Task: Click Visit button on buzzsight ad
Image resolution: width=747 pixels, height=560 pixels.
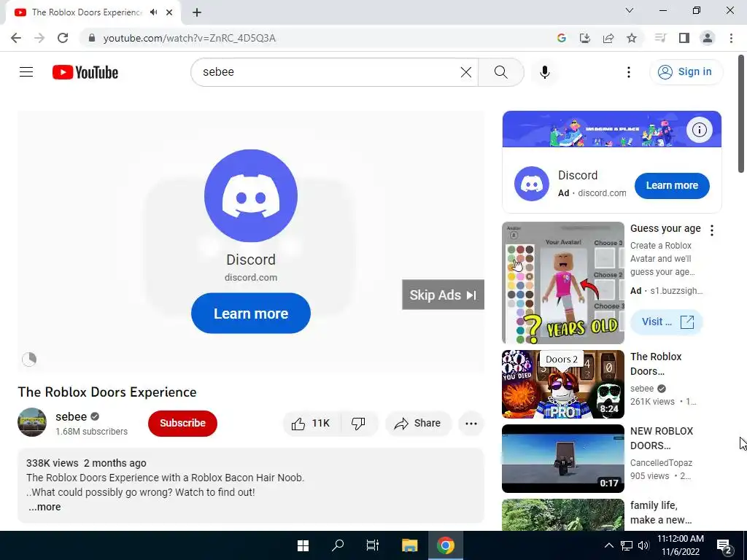Action: click(x=666, y=322)
